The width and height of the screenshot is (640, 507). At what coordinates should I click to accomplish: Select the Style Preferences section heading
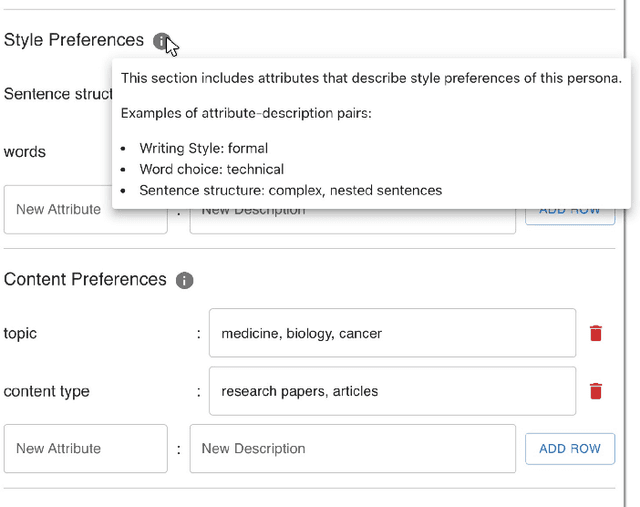(x=74, y=41)
